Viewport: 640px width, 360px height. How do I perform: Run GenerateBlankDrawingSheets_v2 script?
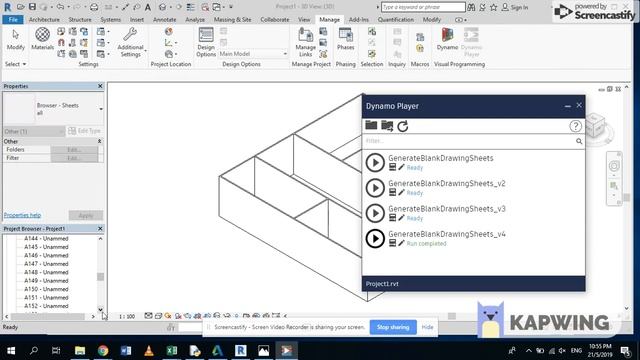pos(375,188)
